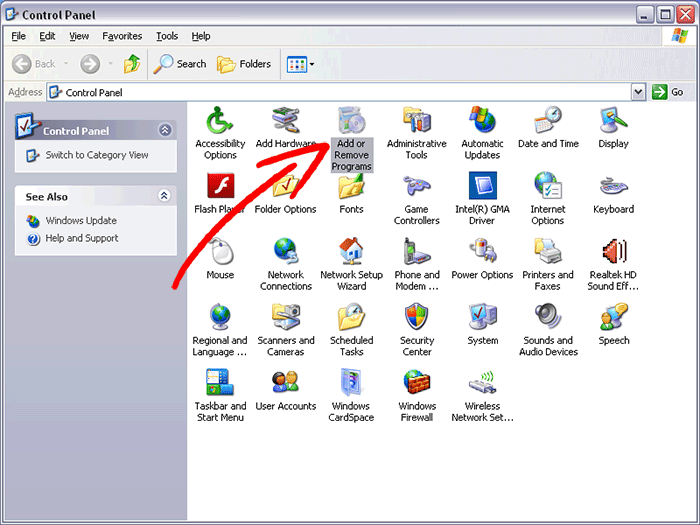Open Regional and Language options
The height and width of the screenshot is (525, 700).
tap(220, 330)
